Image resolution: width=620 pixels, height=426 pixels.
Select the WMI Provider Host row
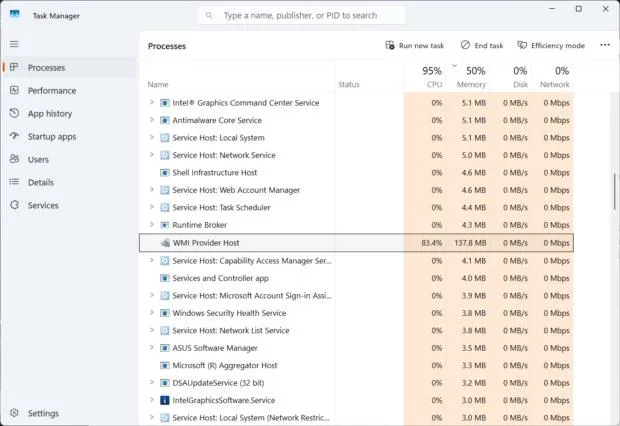(x=356, y=243)
